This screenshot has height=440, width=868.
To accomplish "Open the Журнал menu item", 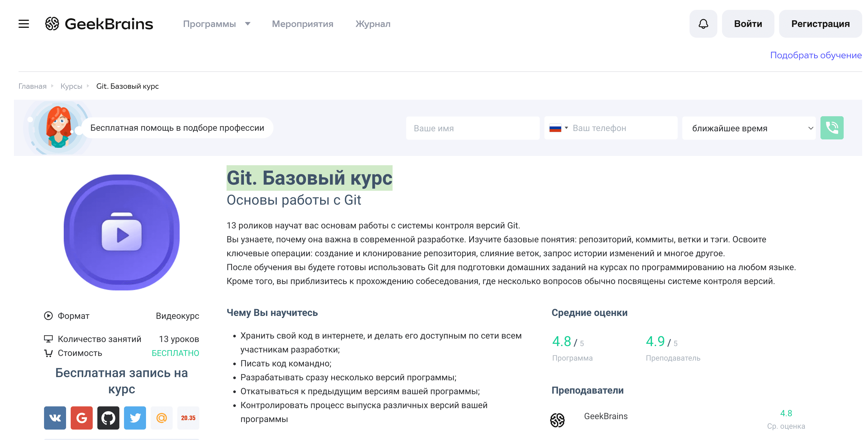I will [x=373, y=24].
